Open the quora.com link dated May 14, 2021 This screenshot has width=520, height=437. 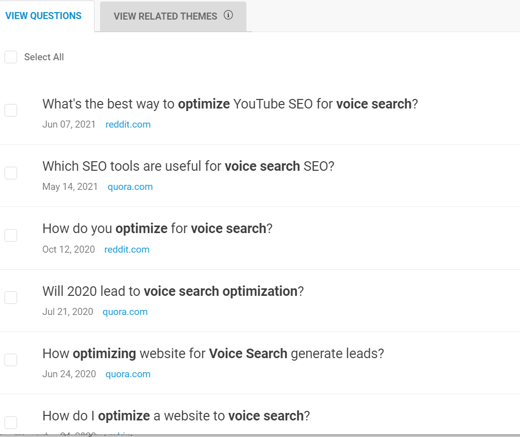point(130,187)
